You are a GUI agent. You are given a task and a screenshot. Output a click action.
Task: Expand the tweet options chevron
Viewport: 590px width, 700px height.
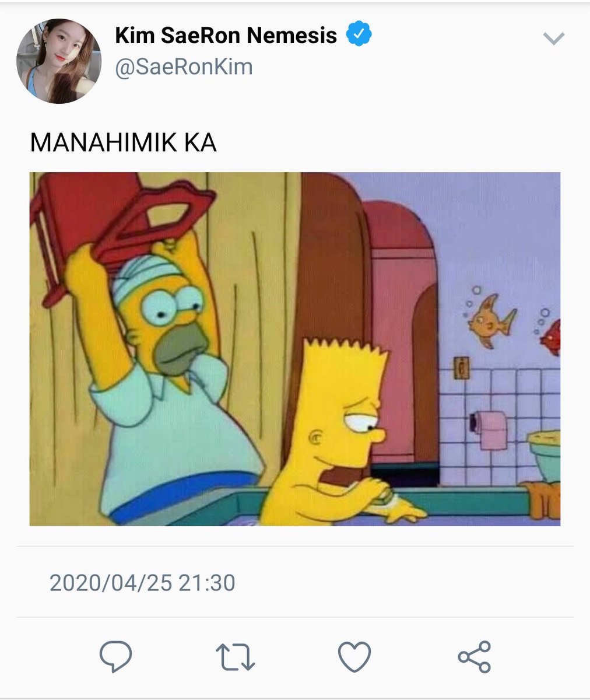pos(553,38)
